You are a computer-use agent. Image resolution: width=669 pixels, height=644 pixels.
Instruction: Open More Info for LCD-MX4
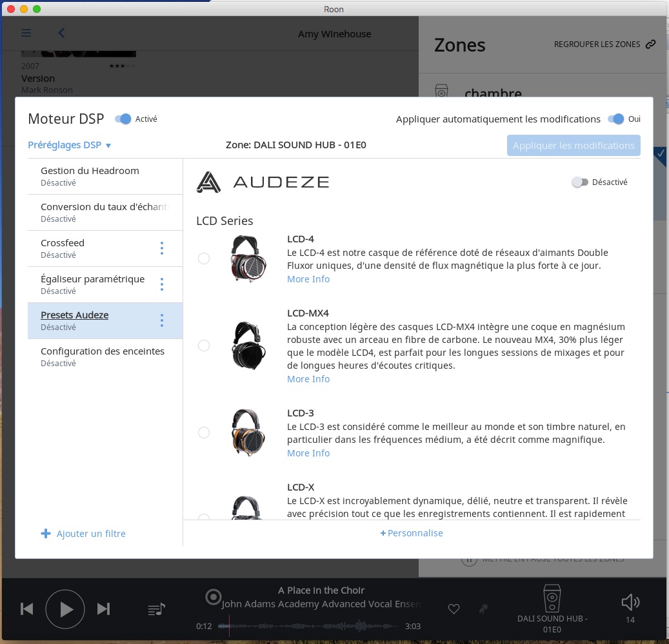[308, 379]
